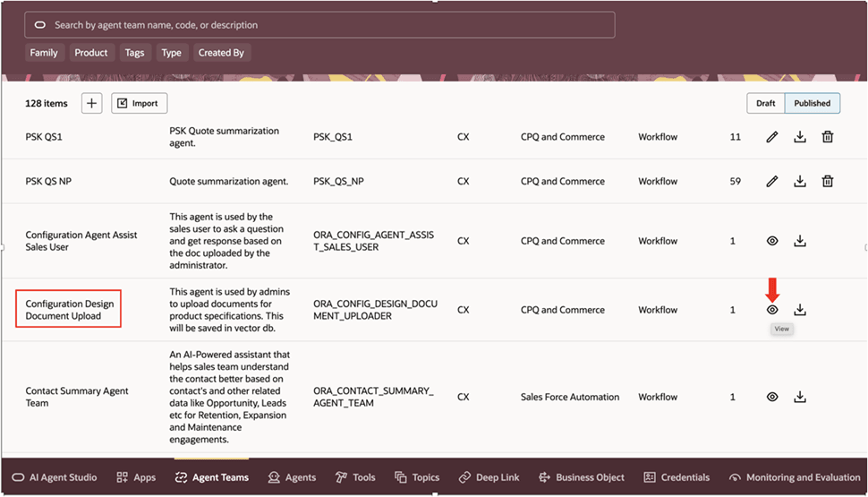Open the Family filter
The width and height of the screenshot is (868, 497).
click(44, 53)
